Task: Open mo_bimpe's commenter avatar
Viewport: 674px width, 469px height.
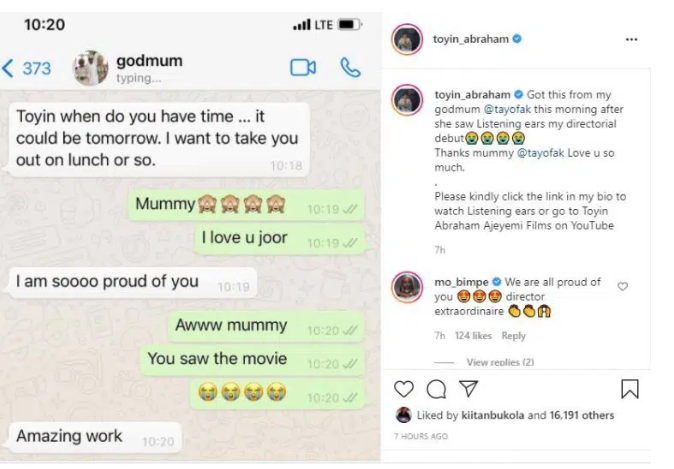Action: [x=407, y=287]
